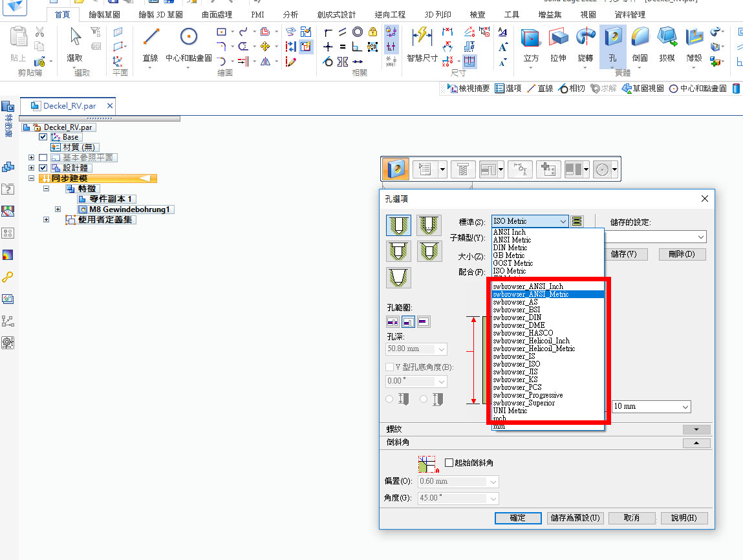Choose the 拉伸 extrude tool
743x560 pixels.
click(558, 45)
